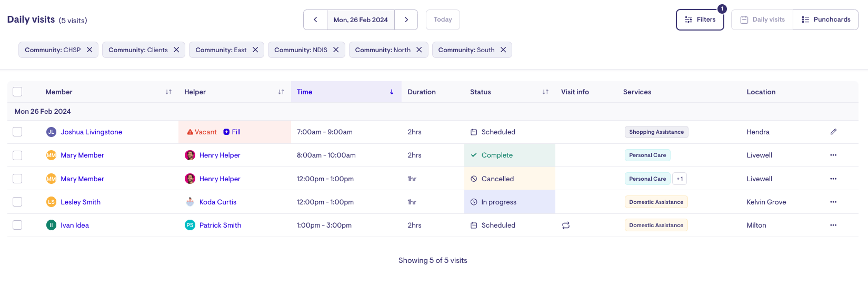
Task: Go to next day using right chevron
Action: (406, 20)
